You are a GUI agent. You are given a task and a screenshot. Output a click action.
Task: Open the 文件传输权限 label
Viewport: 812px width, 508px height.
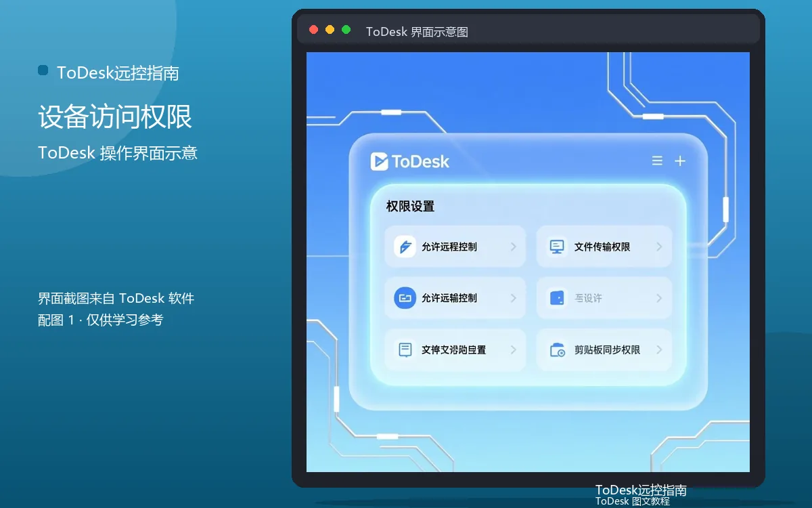(x=602, y=247)
